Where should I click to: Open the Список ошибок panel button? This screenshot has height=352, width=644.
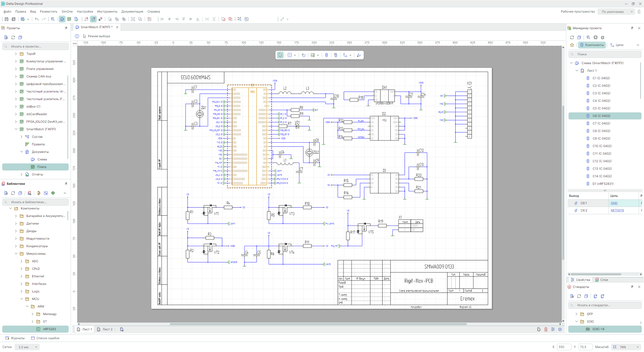[45, 338]
